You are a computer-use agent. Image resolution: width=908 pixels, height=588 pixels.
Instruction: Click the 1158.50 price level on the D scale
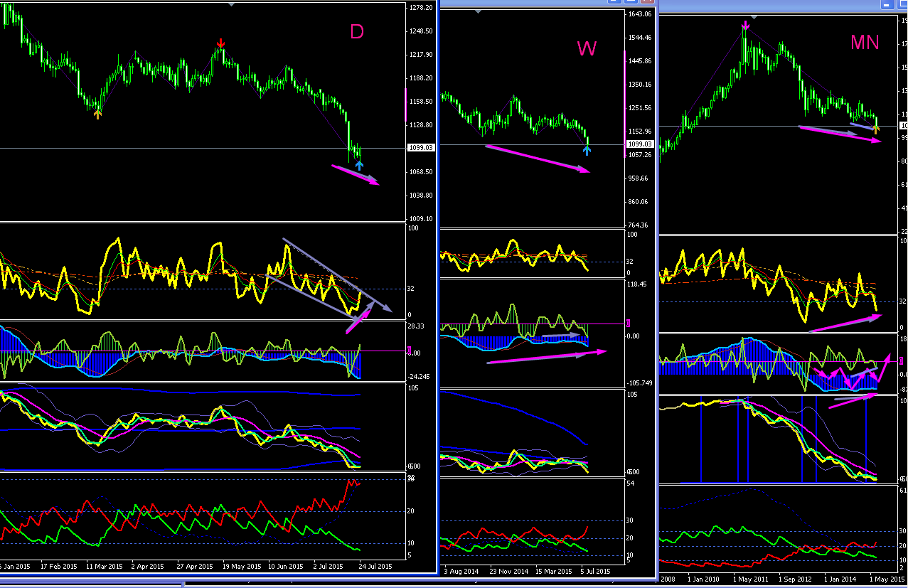click(421, 102)
